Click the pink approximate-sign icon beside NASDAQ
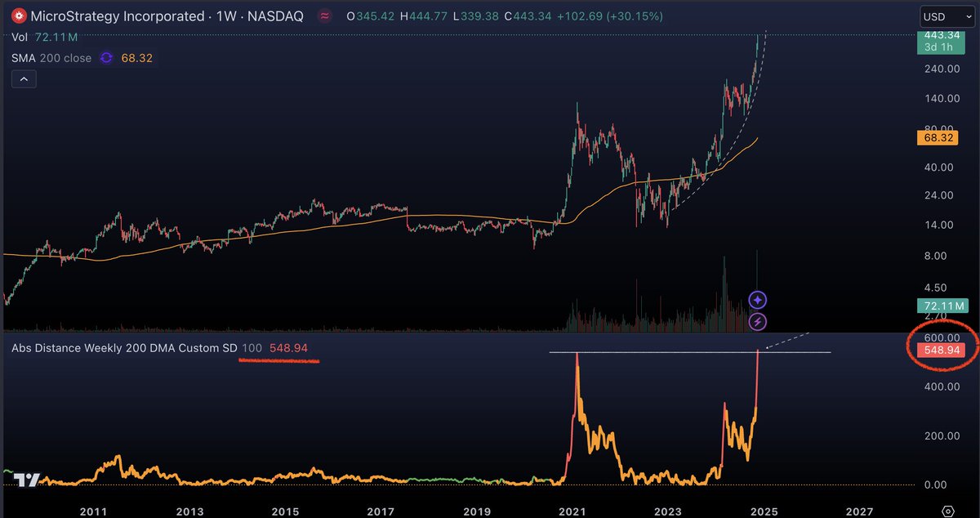Viewport: 980px width, 518px height. (325, 16)
